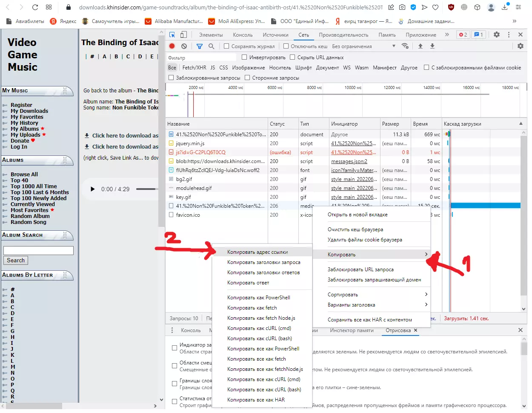This screenshot has height=413, width=532.
Task: Filter requests by Носитель type
Action: click(x=280, y=67)
